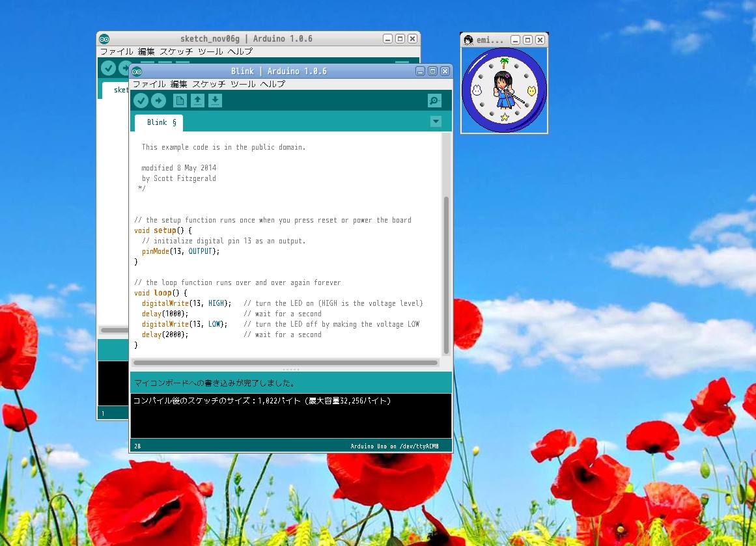Save the Blink sketch using the down-arrow icon
The width and height of the screenshot is (756, 546).
point(215,100)
